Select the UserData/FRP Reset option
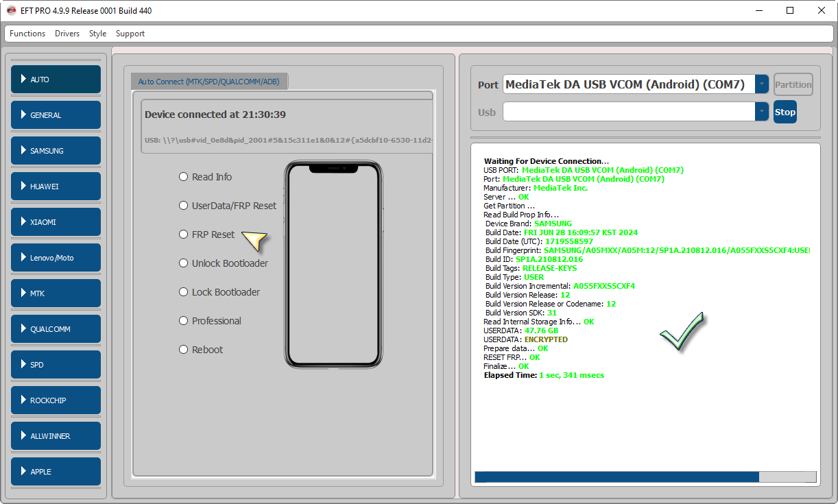The image size is (838, 504). click(x=228, y=206)
